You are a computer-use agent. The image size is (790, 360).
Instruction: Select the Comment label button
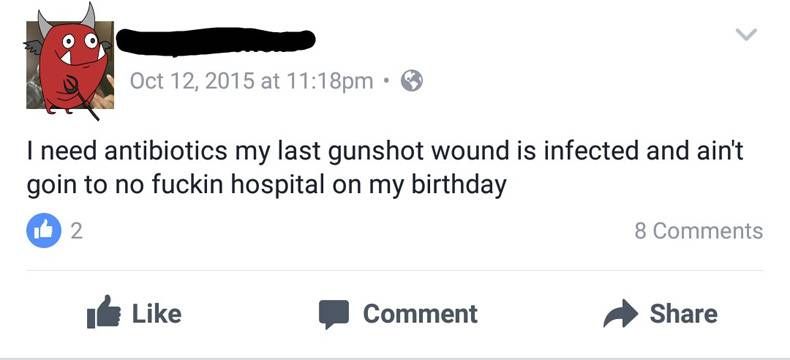click(420, 314)
